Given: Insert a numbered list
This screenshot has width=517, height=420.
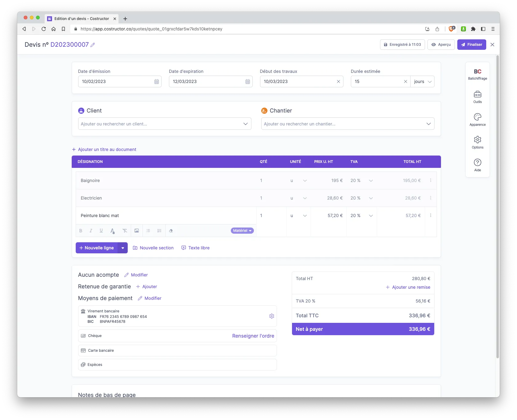Looking at the screenshot, I should pyautogui.click(x=159, y=231).
